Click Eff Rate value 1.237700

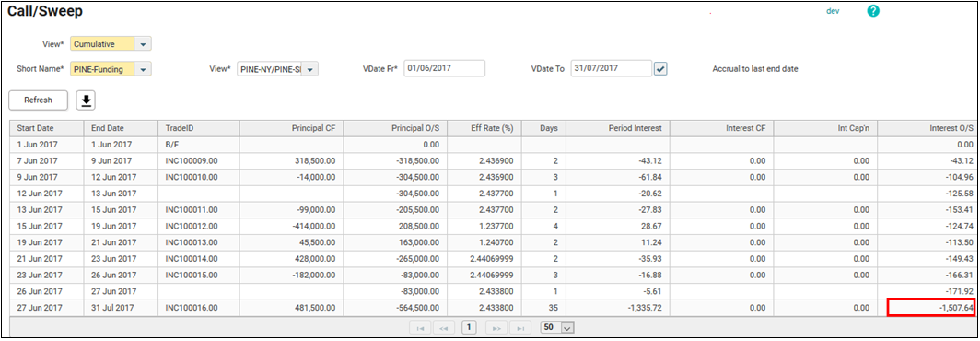click(x=497, y=226)
